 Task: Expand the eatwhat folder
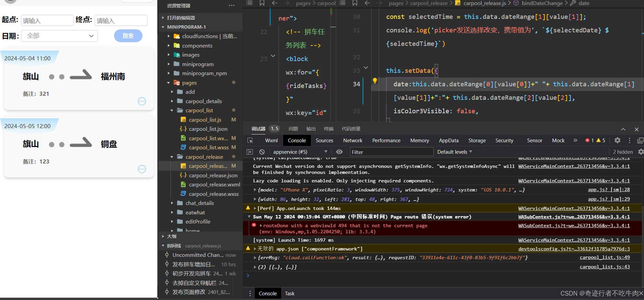tap(172, 212)
